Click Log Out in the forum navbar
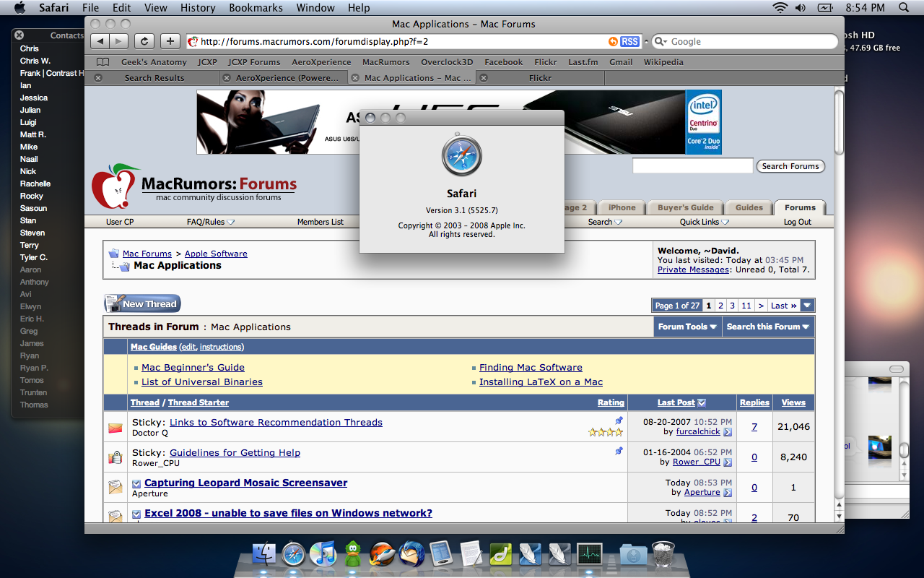This screenshot has height=578, width=924. (797, 222)
